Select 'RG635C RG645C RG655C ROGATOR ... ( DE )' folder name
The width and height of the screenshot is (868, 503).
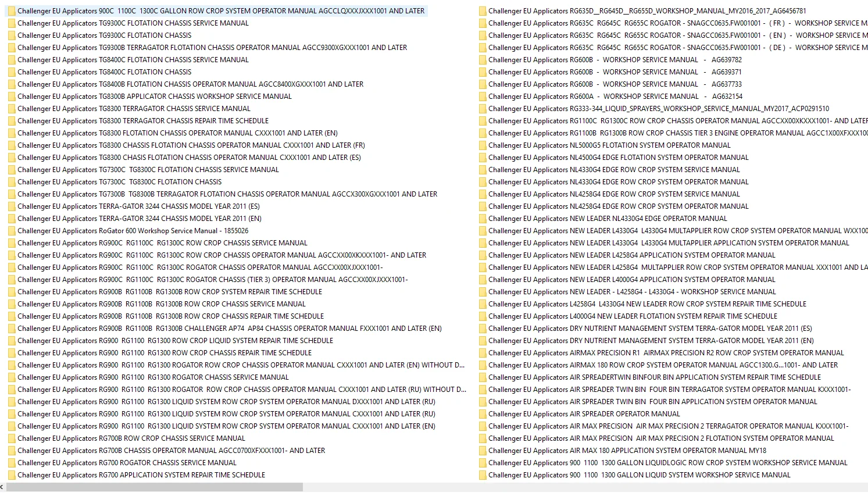(x=678, y=48)
